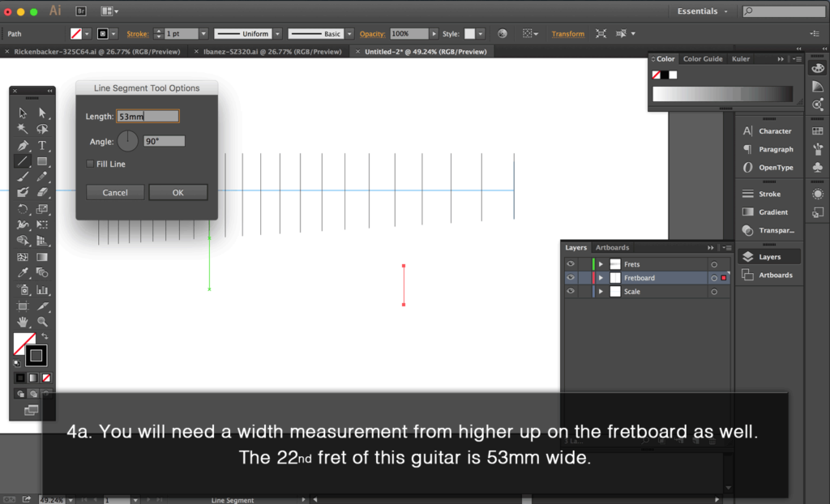Viewport: 830px width, 504px height.
Task: Select the Type tool
Action: (42, 145)
